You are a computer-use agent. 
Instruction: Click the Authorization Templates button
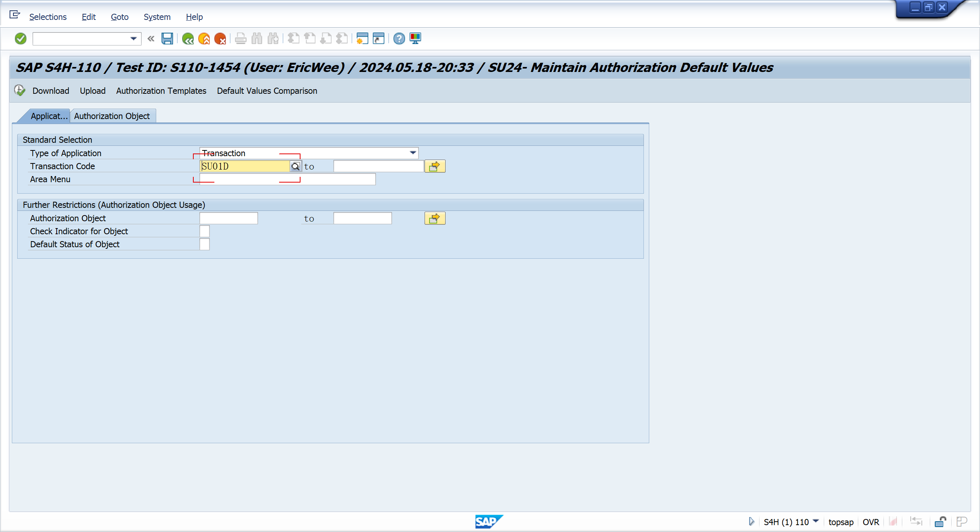coord(161,91)
